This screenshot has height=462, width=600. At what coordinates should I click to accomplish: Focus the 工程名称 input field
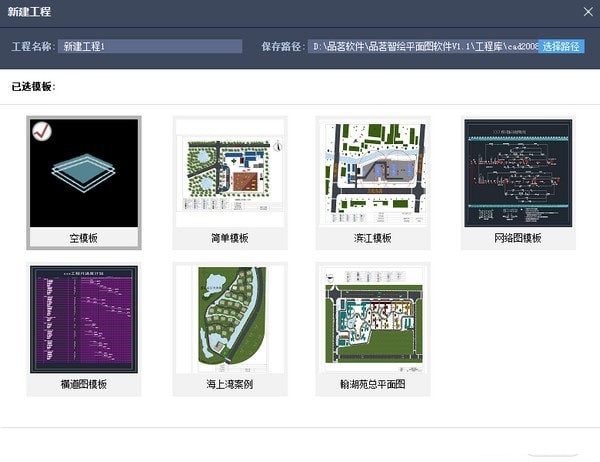point(150,47)
